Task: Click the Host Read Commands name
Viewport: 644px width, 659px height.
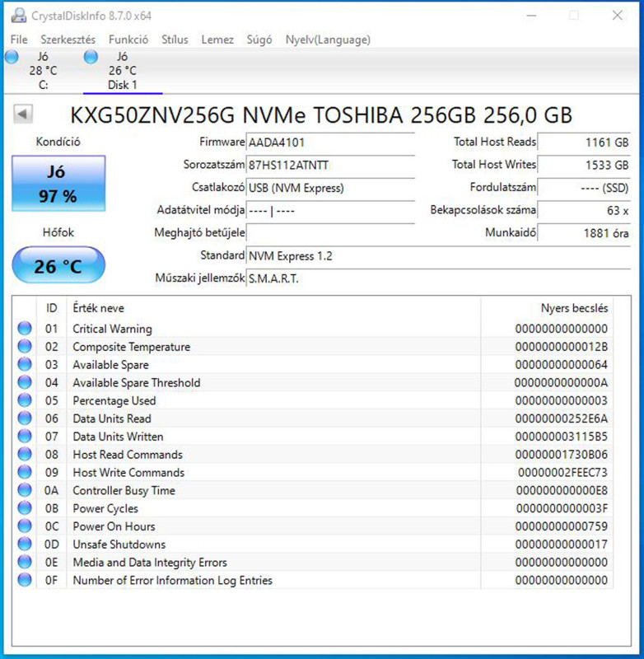Action: click(128, 455)
